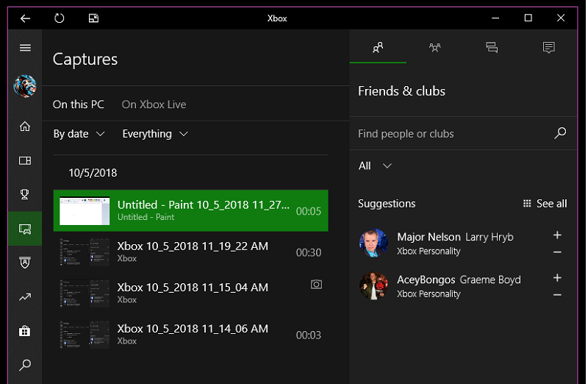Dismiss Major Nelson suggestion with minus
Viewport: 588px width, 384px height.
[557, 252]
